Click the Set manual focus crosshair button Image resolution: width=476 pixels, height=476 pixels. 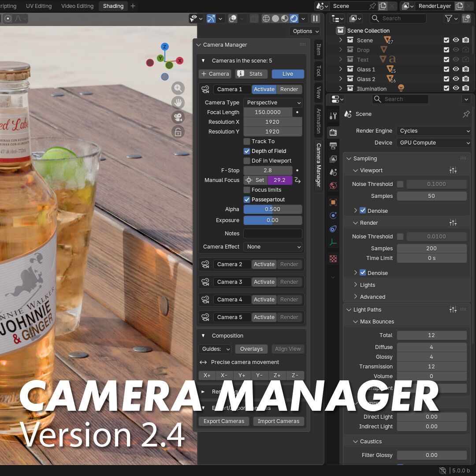255,180
